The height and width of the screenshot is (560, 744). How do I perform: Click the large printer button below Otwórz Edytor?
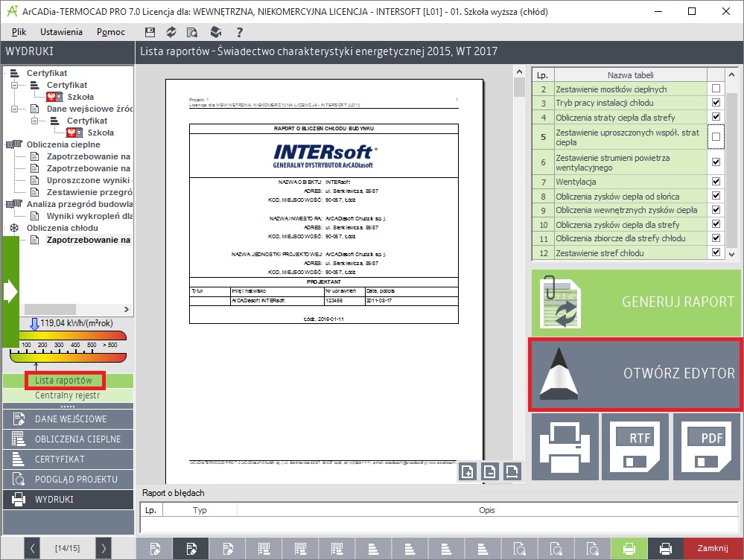565,447
